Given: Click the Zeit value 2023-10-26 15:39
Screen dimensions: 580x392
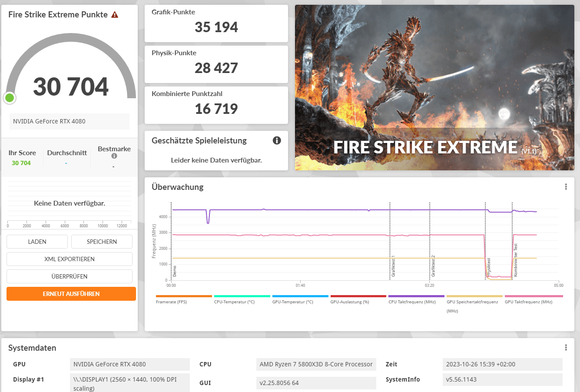Looking at the screenshot, I should [503, 364].
